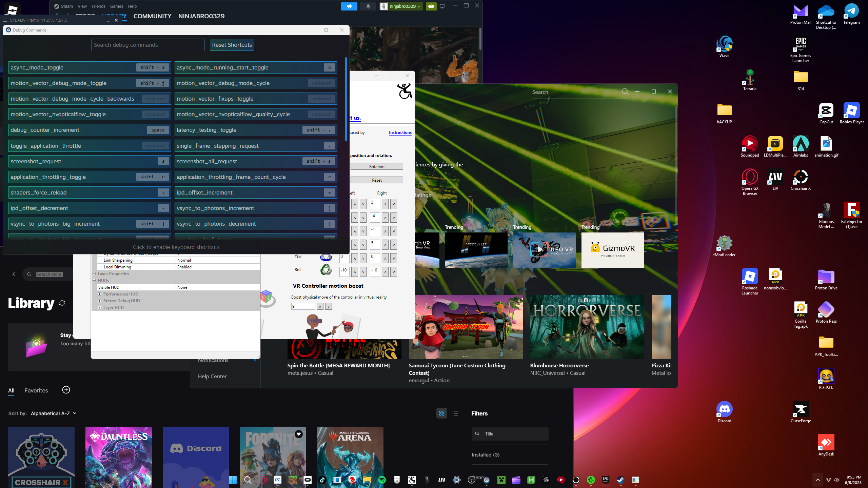
Task: Click the refresh icon next to Library
Action: tap(62, 303)
